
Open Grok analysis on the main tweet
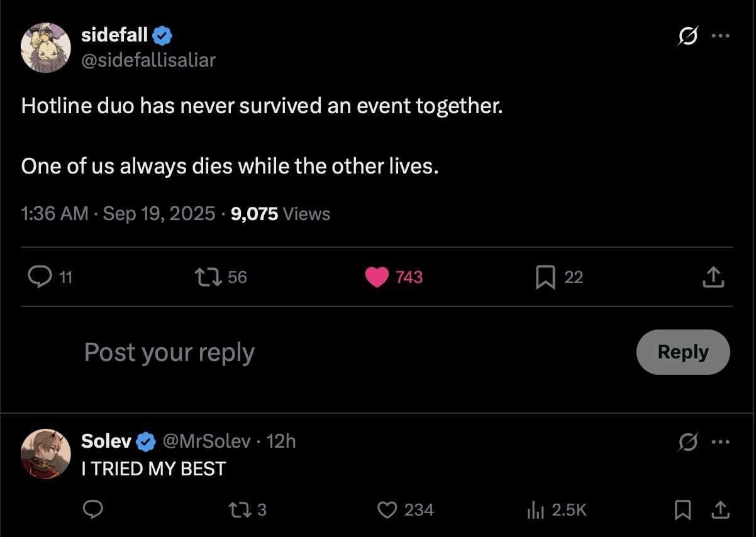pos(687,36)
